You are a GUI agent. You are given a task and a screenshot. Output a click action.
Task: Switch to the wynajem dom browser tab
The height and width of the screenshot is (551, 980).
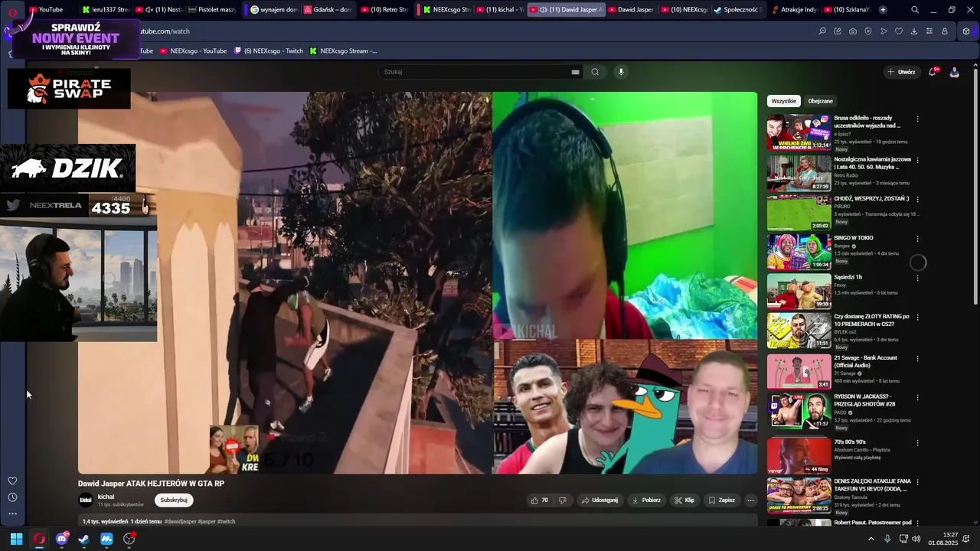tap(274, 10)
